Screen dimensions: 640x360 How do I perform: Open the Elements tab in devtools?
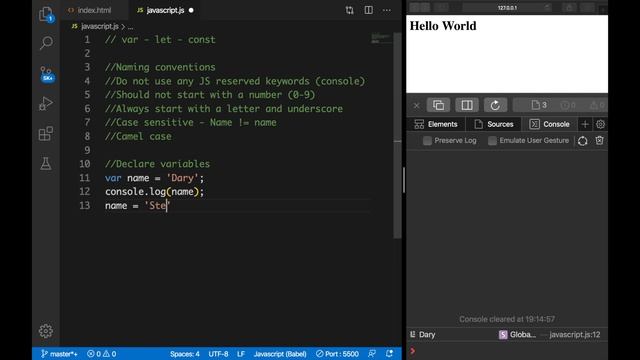pos(436,124)
